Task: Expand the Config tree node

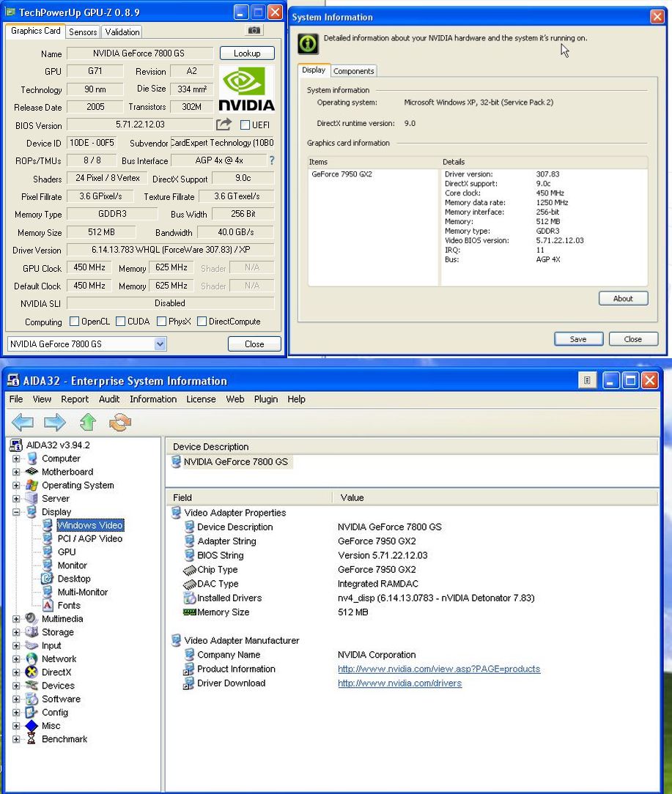Action: (16, 713)
